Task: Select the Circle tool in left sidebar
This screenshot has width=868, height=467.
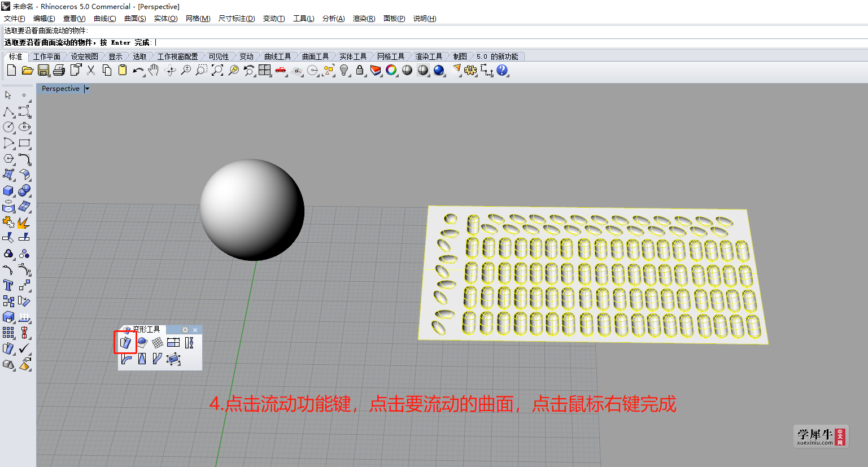Action: tap(8, 127)
